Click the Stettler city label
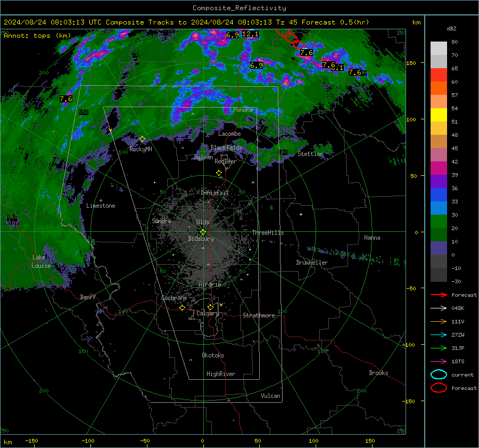The height and width of the screenshot is (448, 479). (x=310, y=154)
